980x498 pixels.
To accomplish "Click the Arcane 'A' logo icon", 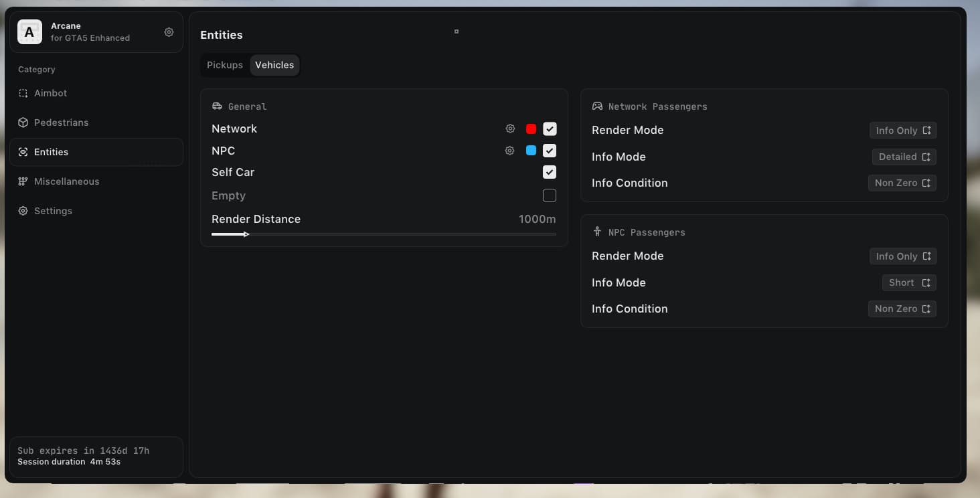I will coord(29,32).
